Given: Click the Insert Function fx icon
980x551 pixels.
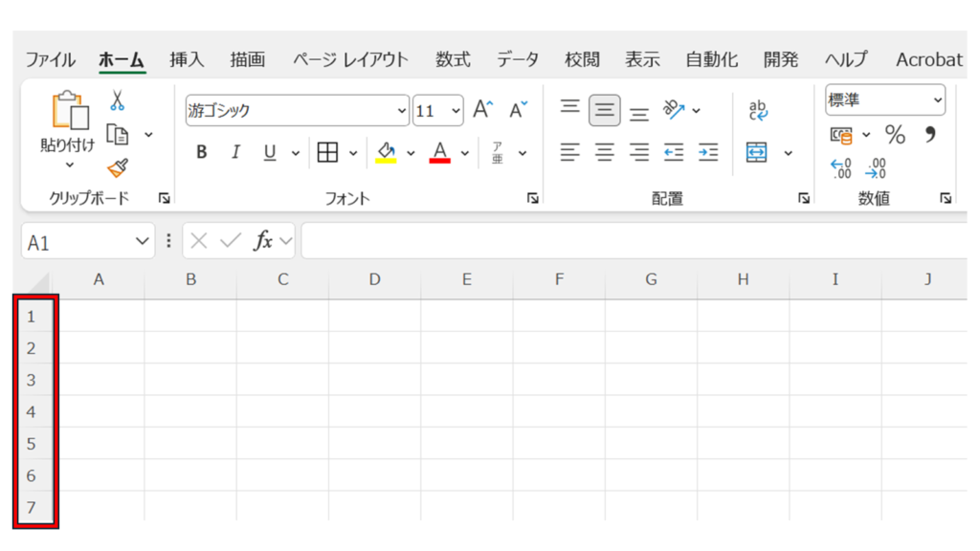Looking at the screenshot, I should click(263, 242).
